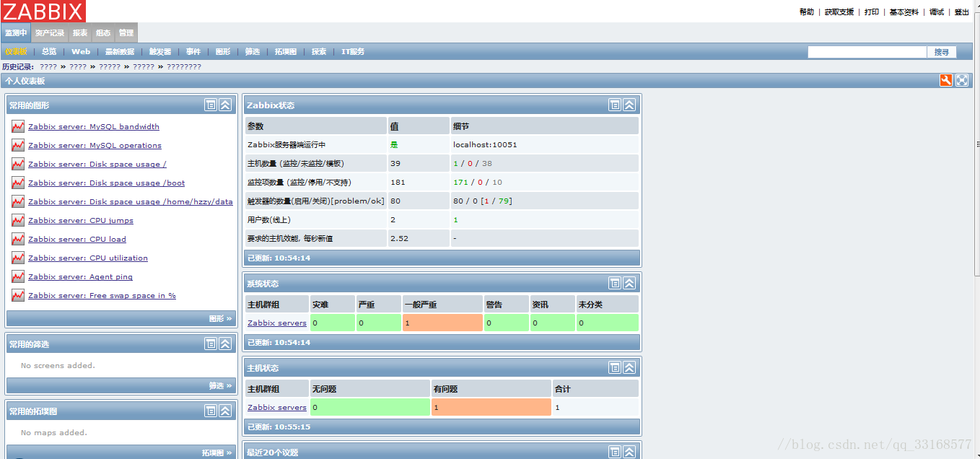
Task: Open the 总览 submenu item
Action: [x=49, y=51]
